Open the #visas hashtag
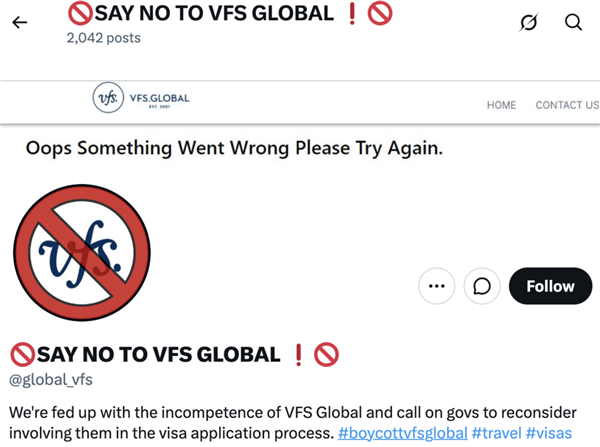 (x=549, y=433)
